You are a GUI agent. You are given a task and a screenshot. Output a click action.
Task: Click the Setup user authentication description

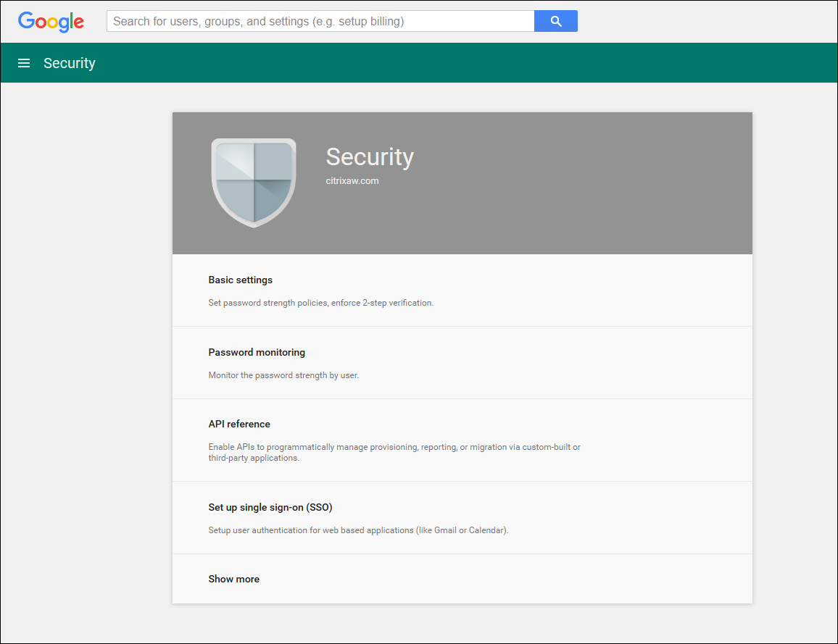pyautogui.click(x=358, y=530)
